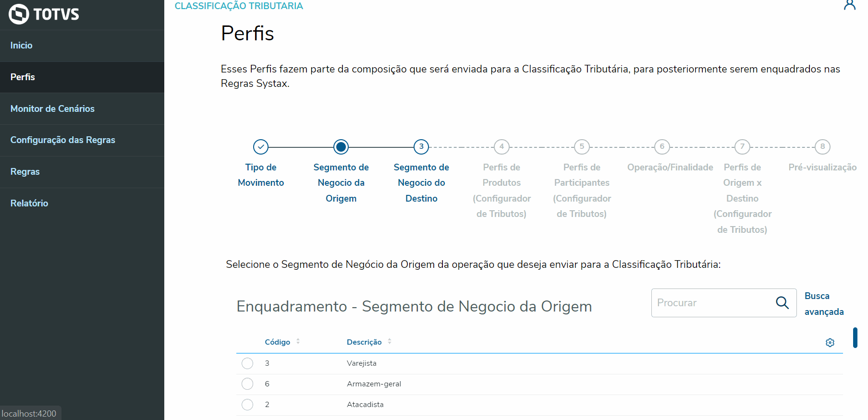868x420 pixels.
Task: Click step 8 Pré-visualização circle
Action: pyautogui.click(x=822, y=147)
